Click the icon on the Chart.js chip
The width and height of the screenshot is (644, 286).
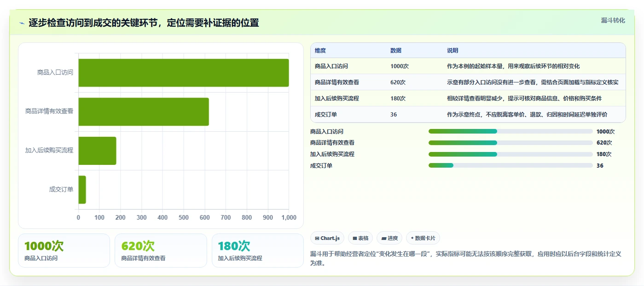[x=317, y=238]
